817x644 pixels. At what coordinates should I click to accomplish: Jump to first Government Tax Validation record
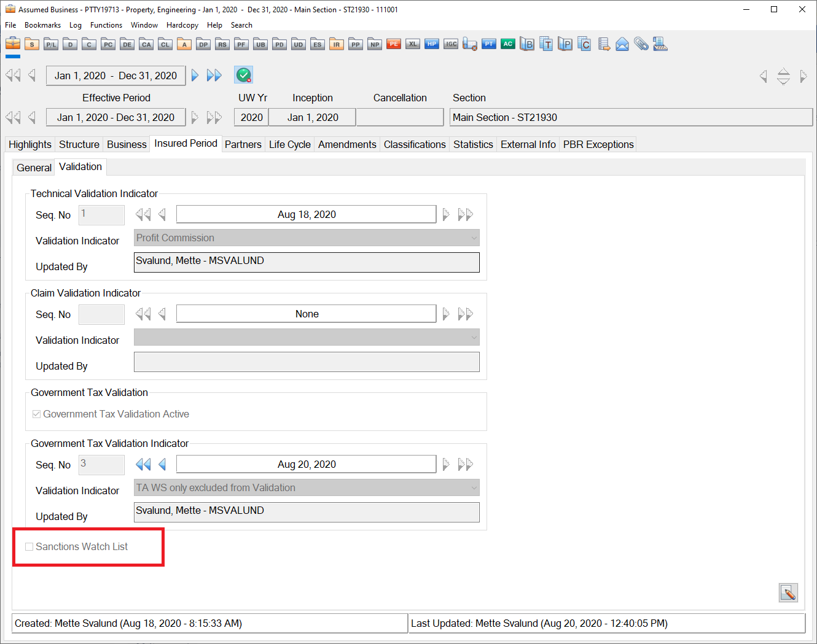(x=143, y=465)
